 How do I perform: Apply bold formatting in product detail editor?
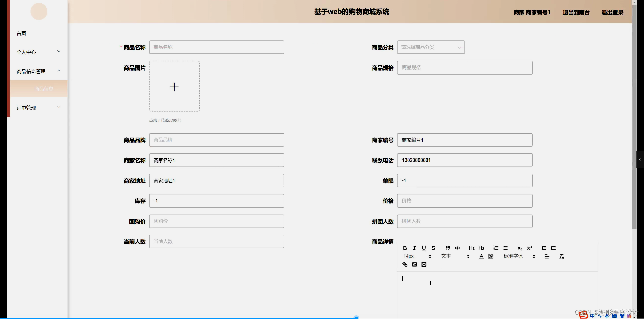coord(405,248)
